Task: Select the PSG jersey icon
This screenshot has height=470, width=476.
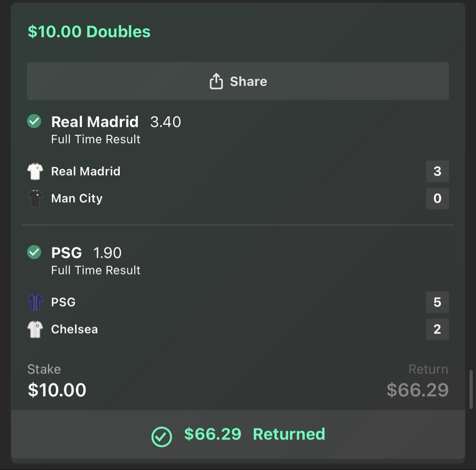Action: 35,302
